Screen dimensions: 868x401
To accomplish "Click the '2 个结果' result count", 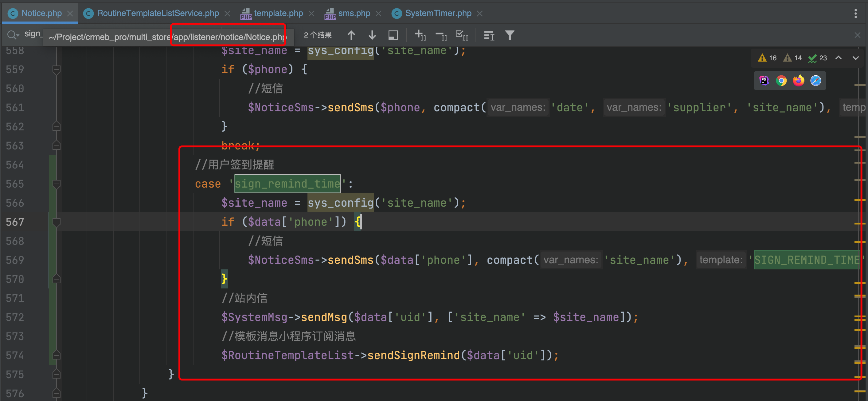I will coord(317,35).
